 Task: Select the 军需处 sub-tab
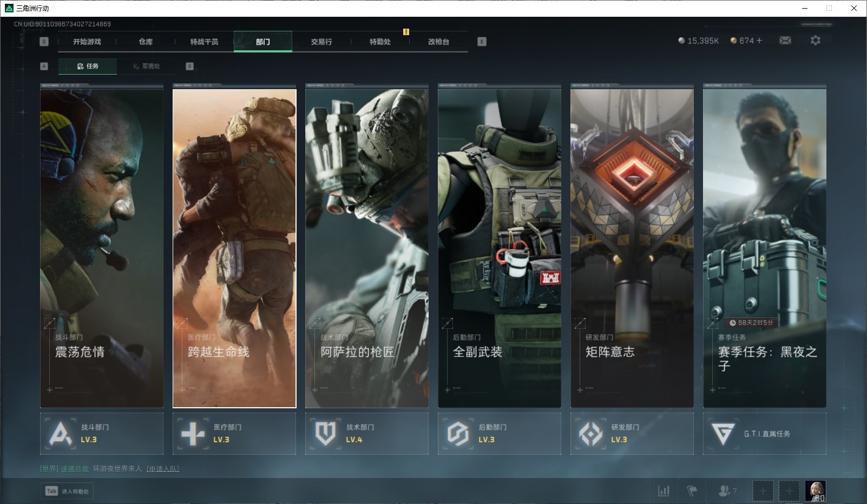146,66
